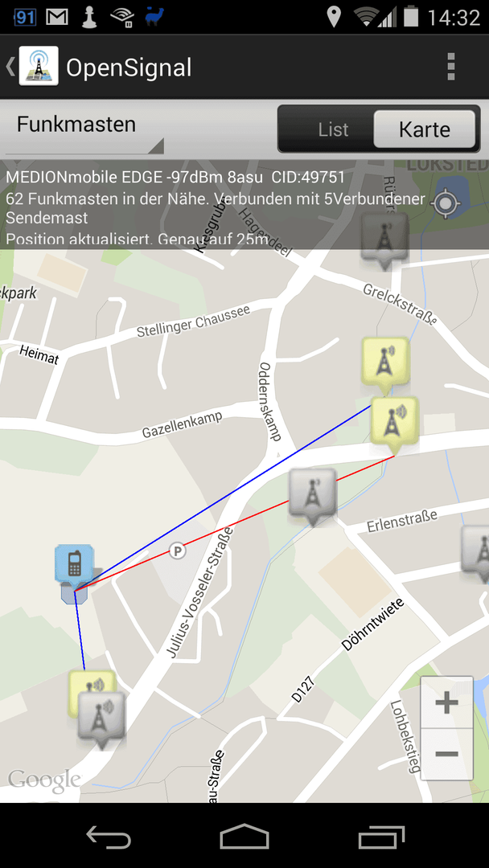
Task: Open the three-dot overflow menu
Action: pos(450,67)
